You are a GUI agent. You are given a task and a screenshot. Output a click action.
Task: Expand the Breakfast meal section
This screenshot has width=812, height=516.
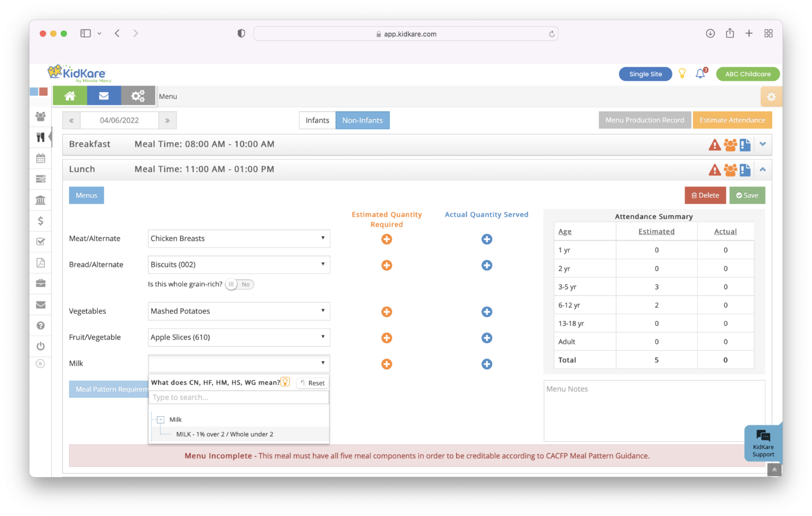(762, 144)
